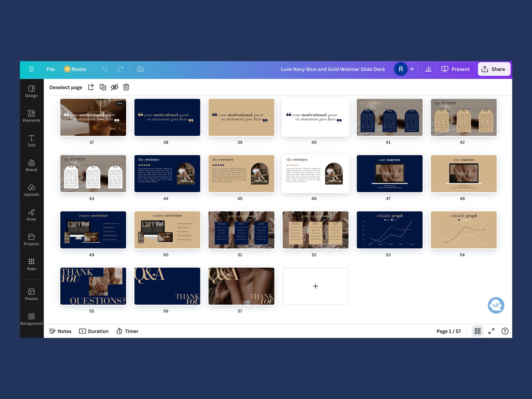The image size is (532, 399).
Task: Click the Present button
Action: coord(456,69)
